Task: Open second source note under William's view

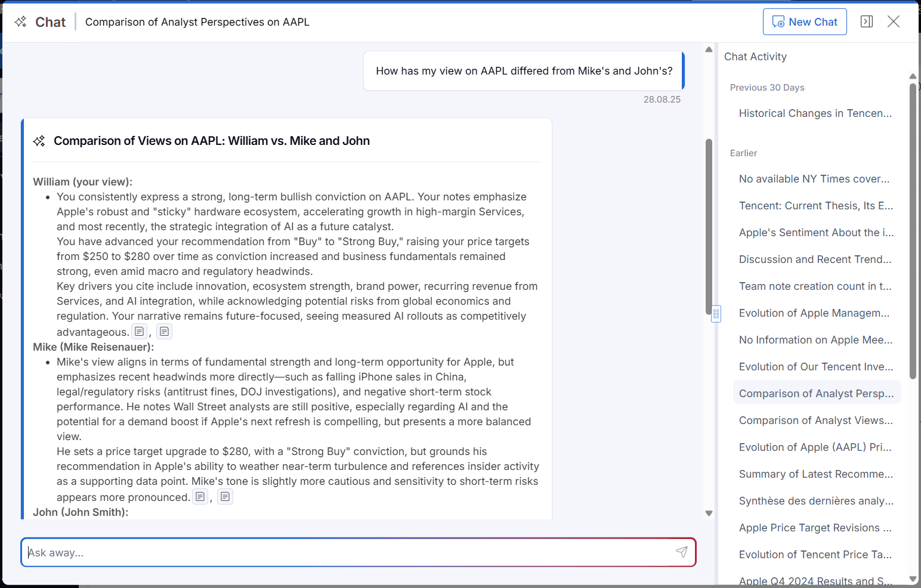Action: [164, 332]
